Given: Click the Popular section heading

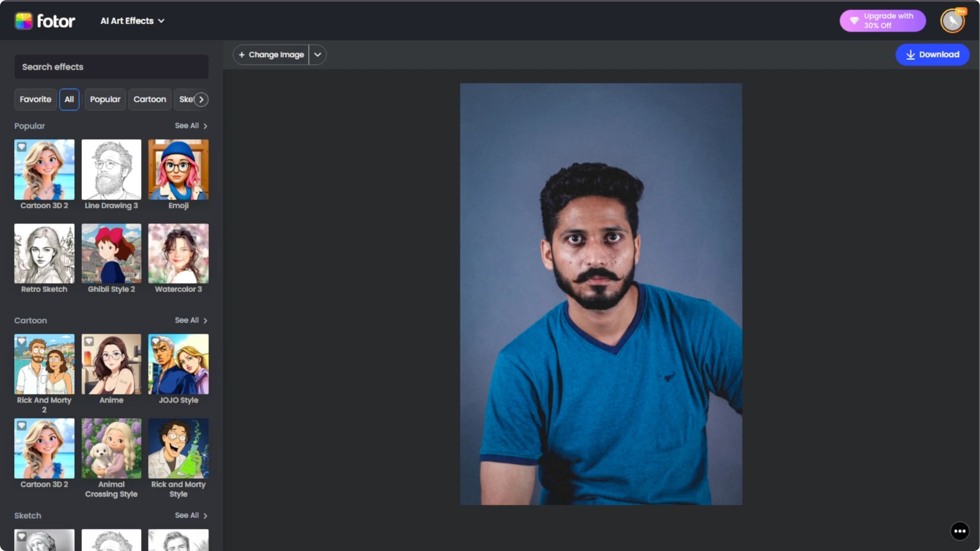Looking at the screenshot, I should (x=30, y=126).
